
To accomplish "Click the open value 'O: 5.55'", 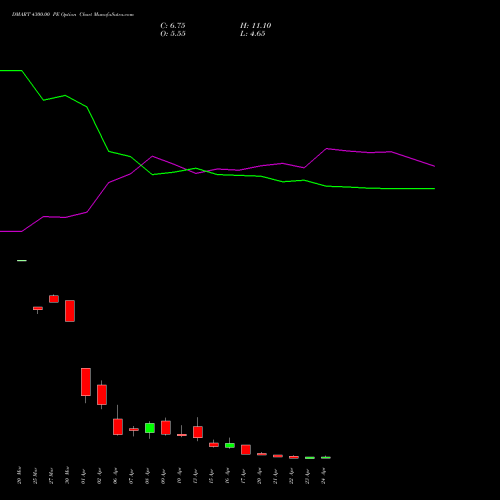I will pyautogui.click(x=173, y=34).
